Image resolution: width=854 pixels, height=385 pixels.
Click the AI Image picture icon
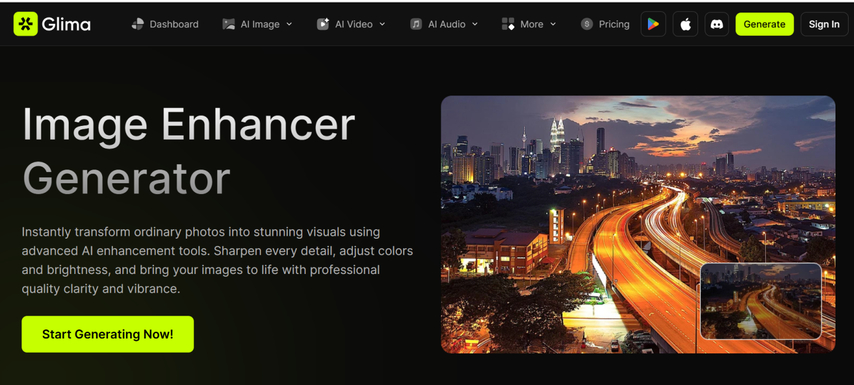229,24
